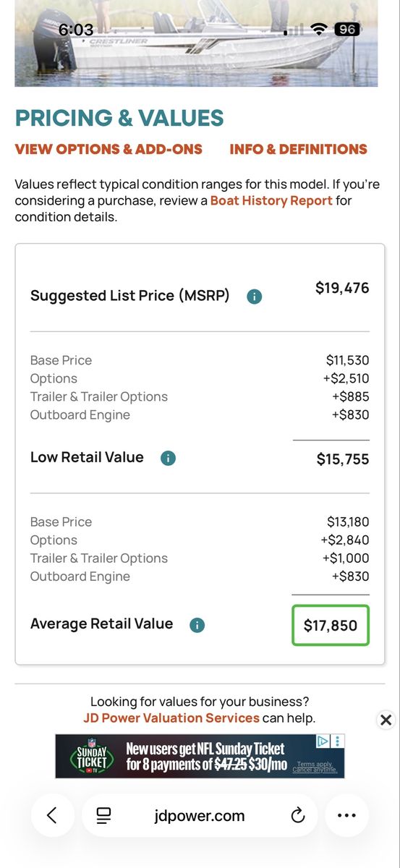Open Info & Definitions link
This screenshot has width=400, height=868.
click(x=298, y=150)
